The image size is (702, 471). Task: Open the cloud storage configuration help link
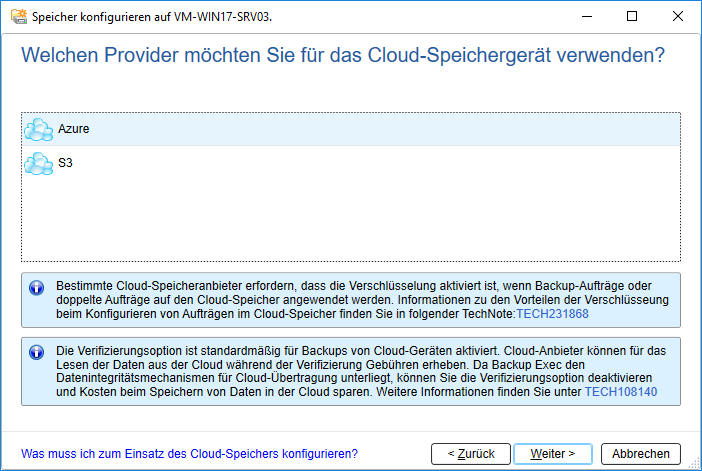tap(189, 453)
